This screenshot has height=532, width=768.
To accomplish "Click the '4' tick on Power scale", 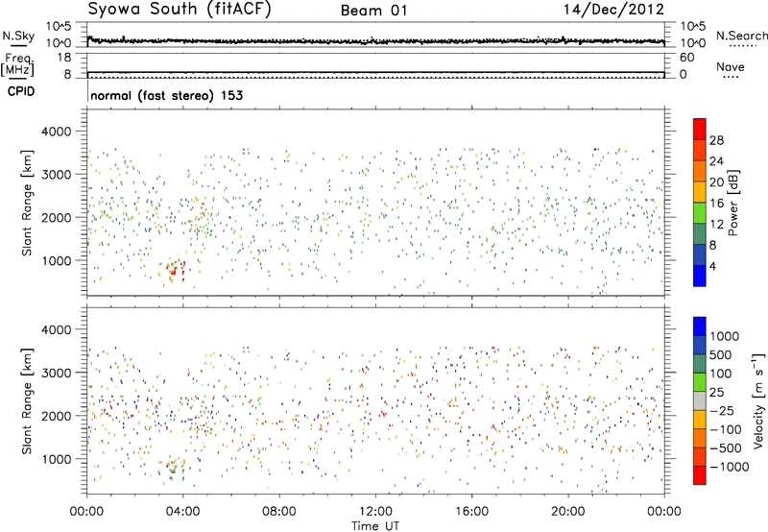I will pyautogui.click(x=712, y=266).
